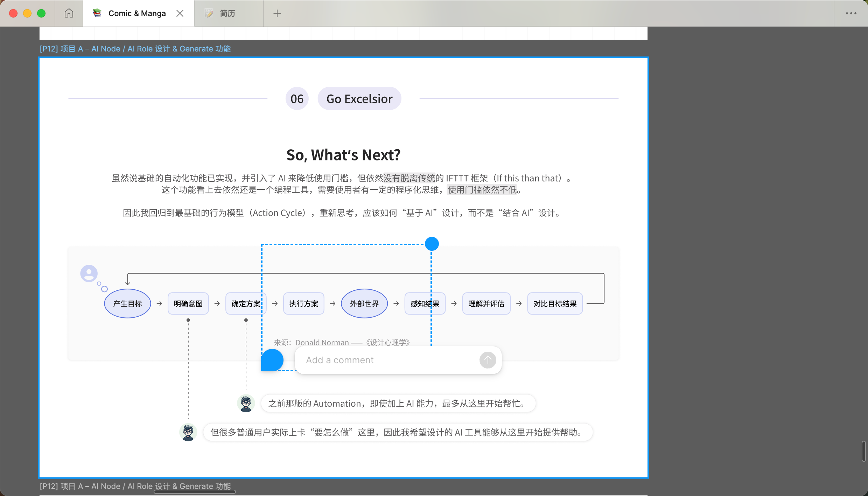Click the vertical scrollbar thumb
868x496 pixels.
(x=864, y=452)
